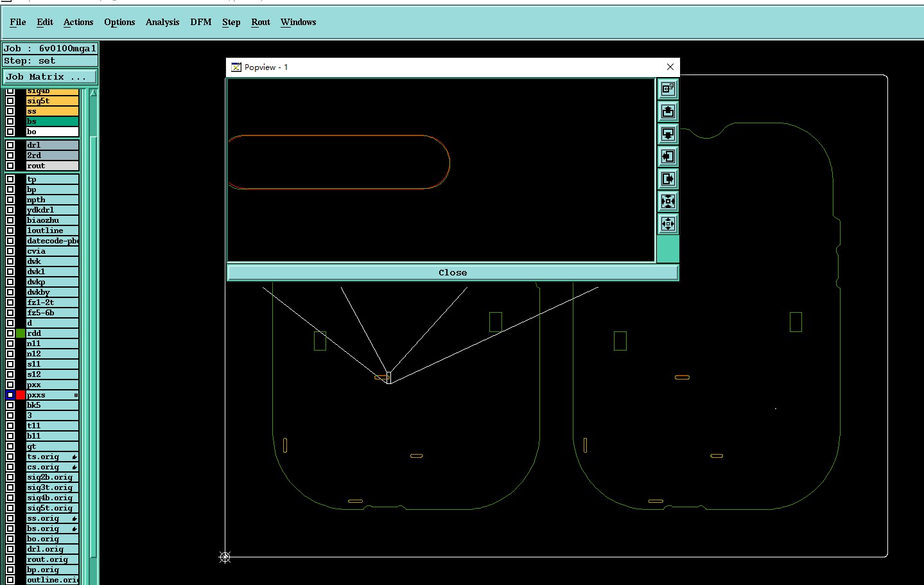Image resolution: width=924 pixels, height=585 pixels.
Task: Click the layer list scroll-up arrow
Action: 93,93
